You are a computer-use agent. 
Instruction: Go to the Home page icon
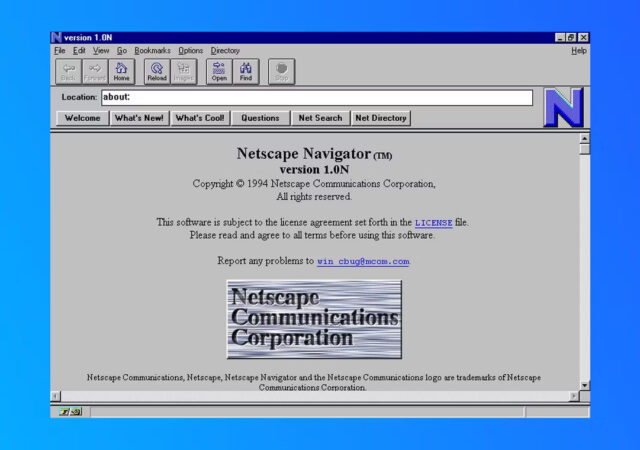[x=122, y=71]
